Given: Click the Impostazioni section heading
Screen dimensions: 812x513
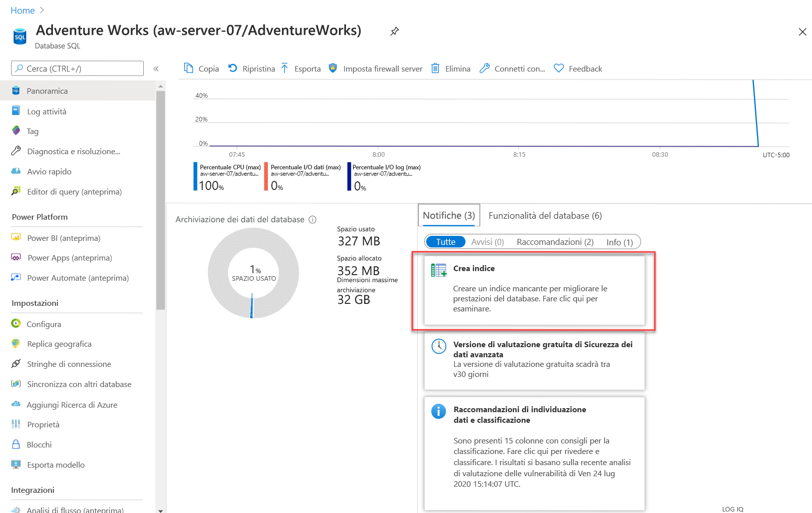Looking at the screenshot, I should point(35,303).
